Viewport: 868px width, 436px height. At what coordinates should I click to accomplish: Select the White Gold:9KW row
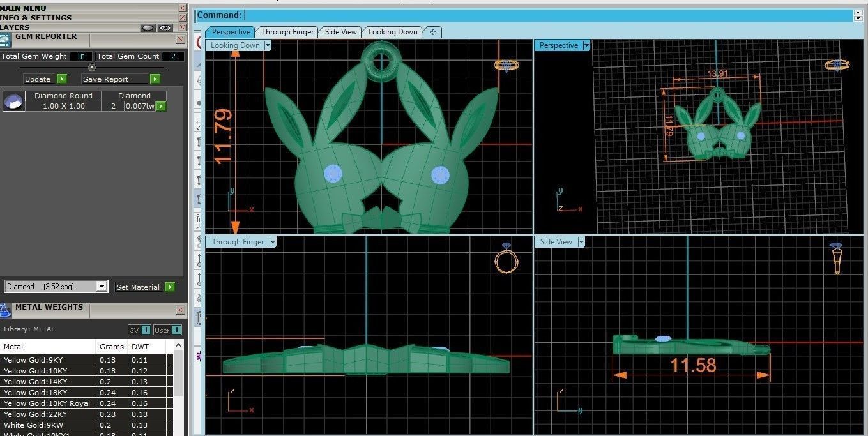(86, 425)
